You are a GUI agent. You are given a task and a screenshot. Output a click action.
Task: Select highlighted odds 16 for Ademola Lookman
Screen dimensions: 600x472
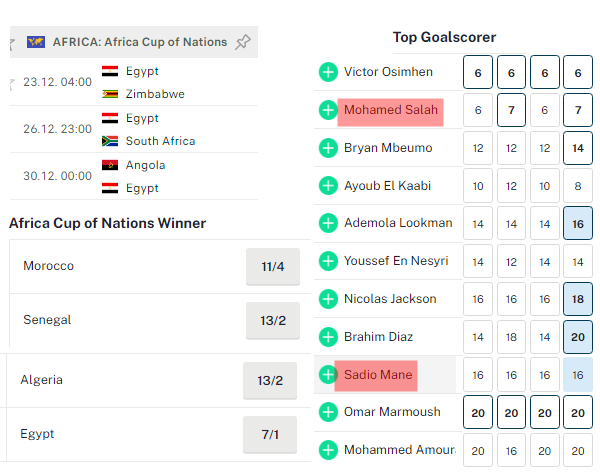pos(577,223)
